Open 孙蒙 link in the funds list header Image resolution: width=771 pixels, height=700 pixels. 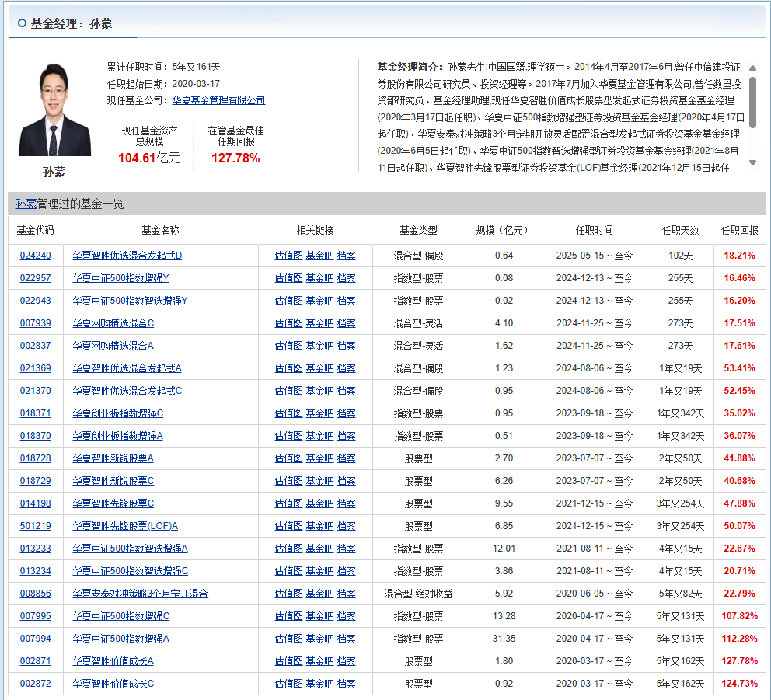26,204
